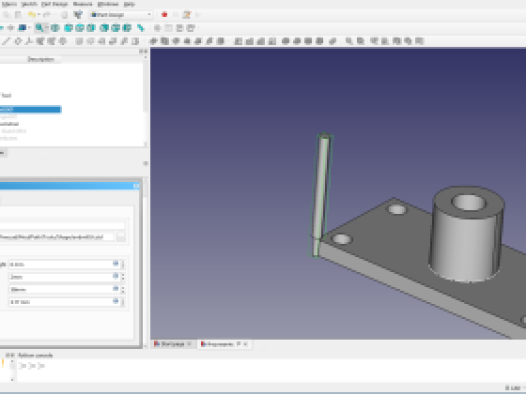
Task: Click the yellow Undo arrow icon
Action: point(31,15)
